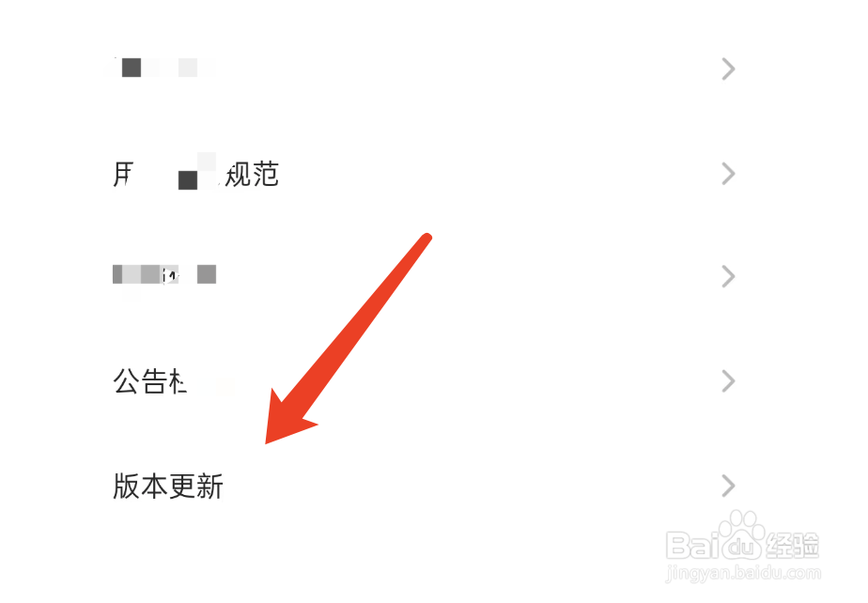Open 版本更新 using its right chevron
The height and width of the screenshot is (603, 868).
pos(729,487)
